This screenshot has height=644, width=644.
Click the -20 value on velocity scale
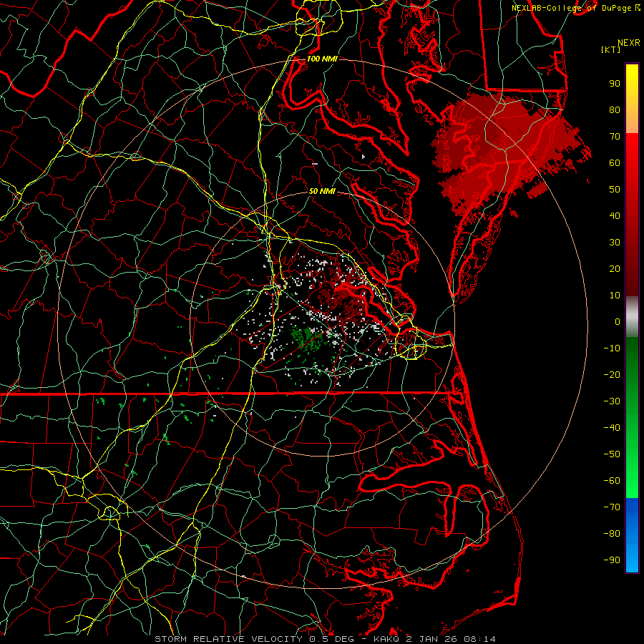point(612,375)
